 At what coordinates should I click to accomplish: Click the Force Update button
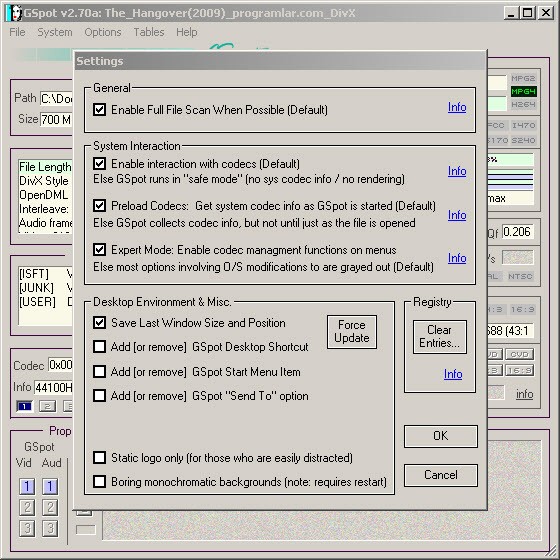coord(352,331)
